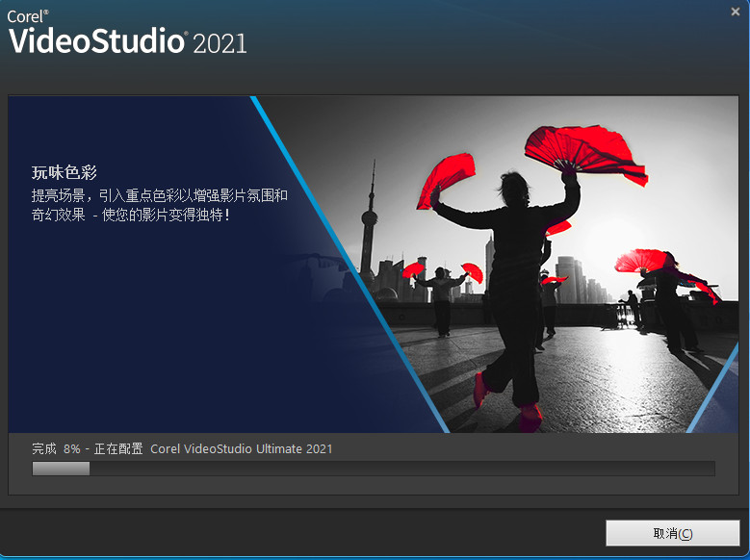This screenshot has height=560, width=750.
Task: Click the 玩味色彩 heading text
Action: pyautogui.click(x=65, y=172)
